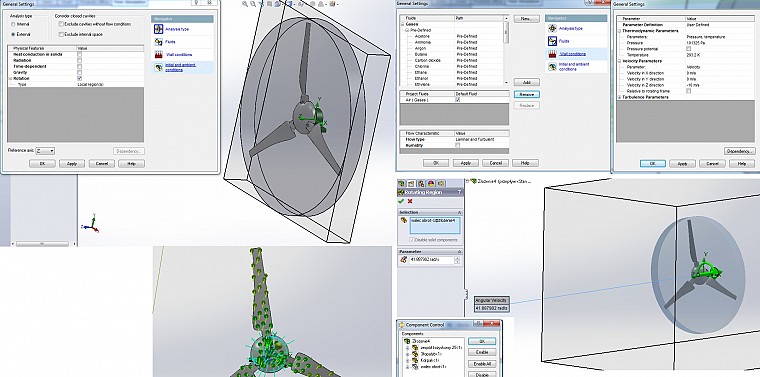Screen dimensions: 760x377
Task: Click Enable button in Component Control
Action: point(482,352)
